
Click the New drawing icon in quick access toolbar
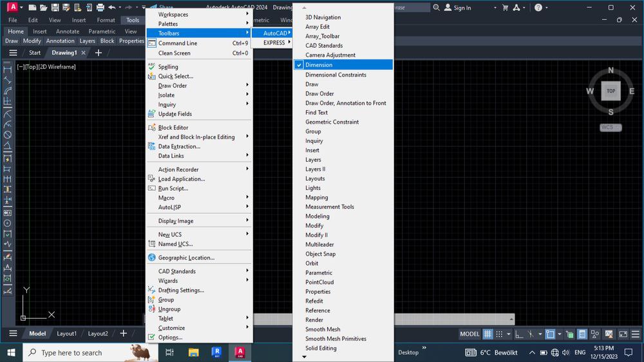point(32,7)
